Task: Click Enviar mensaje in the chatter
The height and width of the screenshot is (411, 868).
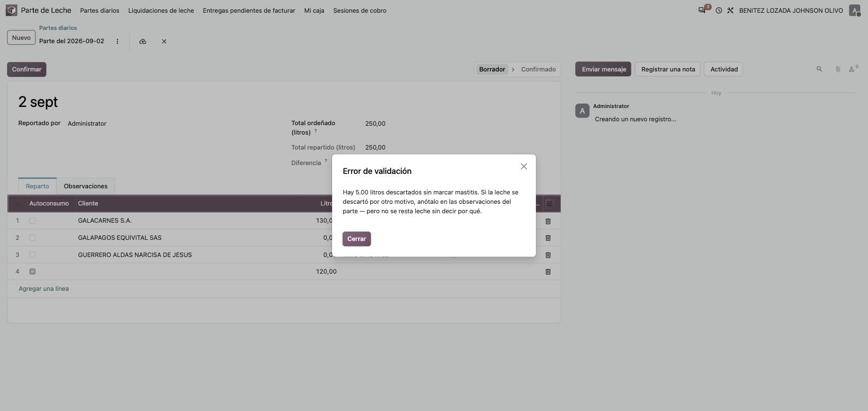Action: pyautogui.click(x=603, y=69)
